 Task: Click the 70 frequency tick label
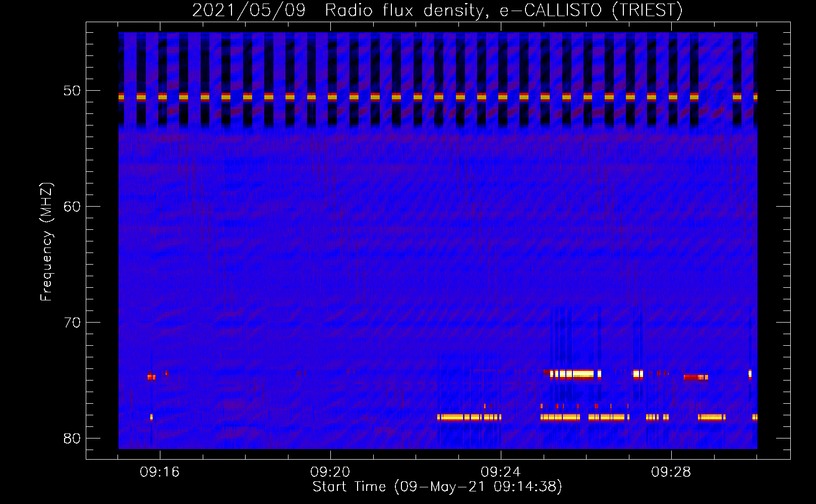point(73,323)
